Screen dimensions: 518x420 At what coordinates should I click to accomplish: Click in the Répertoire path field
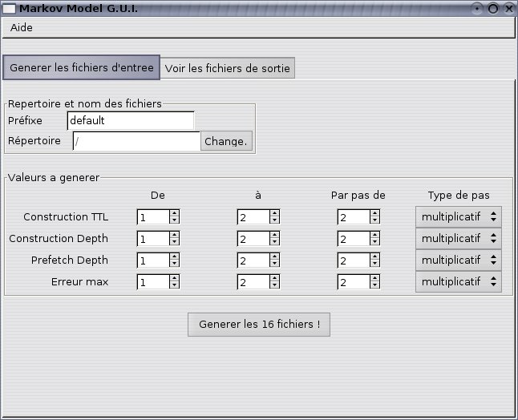(136, 142)
